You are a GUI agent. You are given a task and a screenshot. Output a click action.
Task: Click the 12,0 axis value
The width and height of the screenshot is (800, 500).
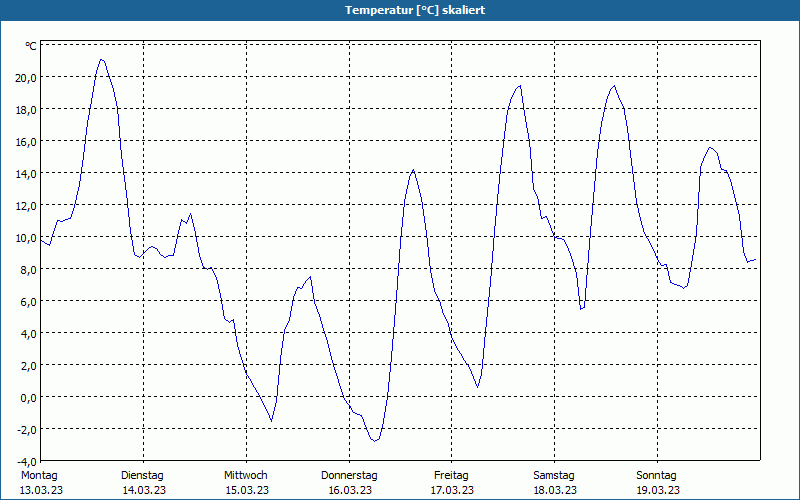tap(26, 206)
